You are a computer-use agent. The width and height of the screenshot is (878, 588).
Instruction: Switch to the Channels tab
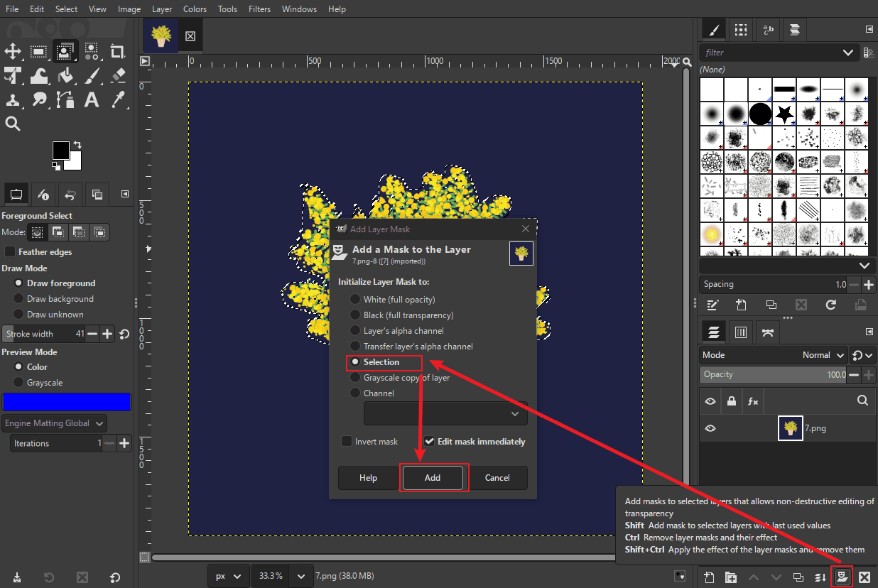click(741, 332)
